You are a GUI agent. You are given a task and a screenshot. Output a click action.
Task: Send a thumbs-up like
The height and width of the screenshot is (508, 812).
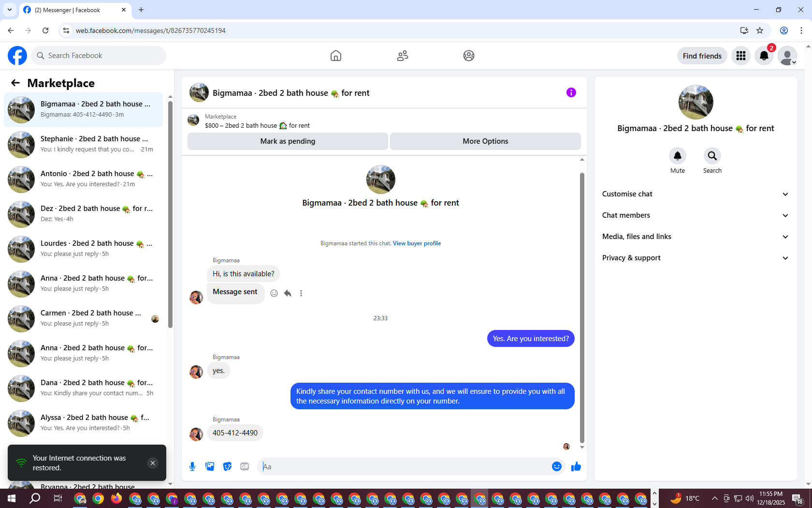tap(576, 466)
